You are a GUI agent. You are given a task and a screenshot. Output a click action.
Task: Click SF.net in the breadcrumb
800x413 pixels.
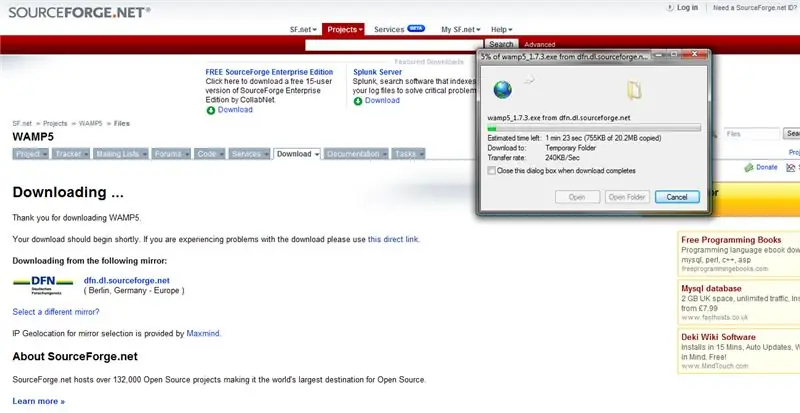[x=22, y=124]
